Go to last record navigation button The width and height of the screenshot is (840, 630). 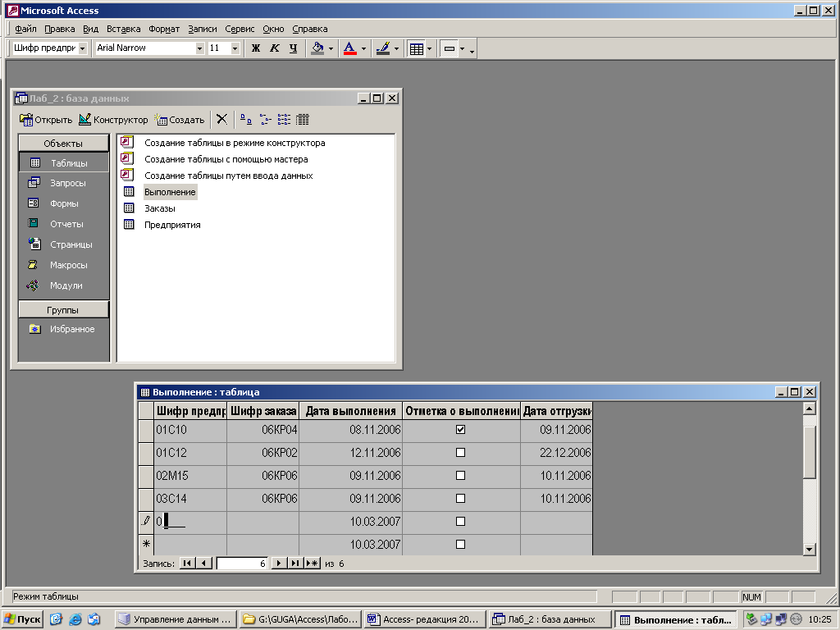pos(295,563)
